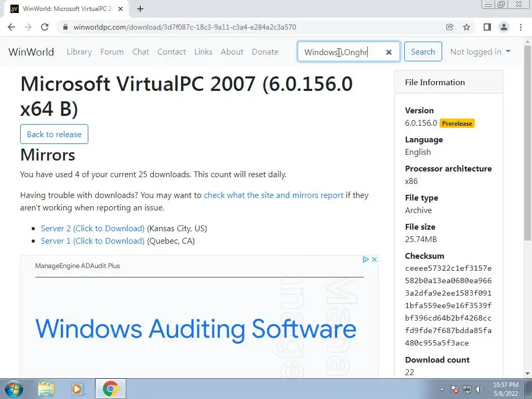Screen dimensions: 532x399
Task: Click Download count value 22
Action: pos(409,372)
